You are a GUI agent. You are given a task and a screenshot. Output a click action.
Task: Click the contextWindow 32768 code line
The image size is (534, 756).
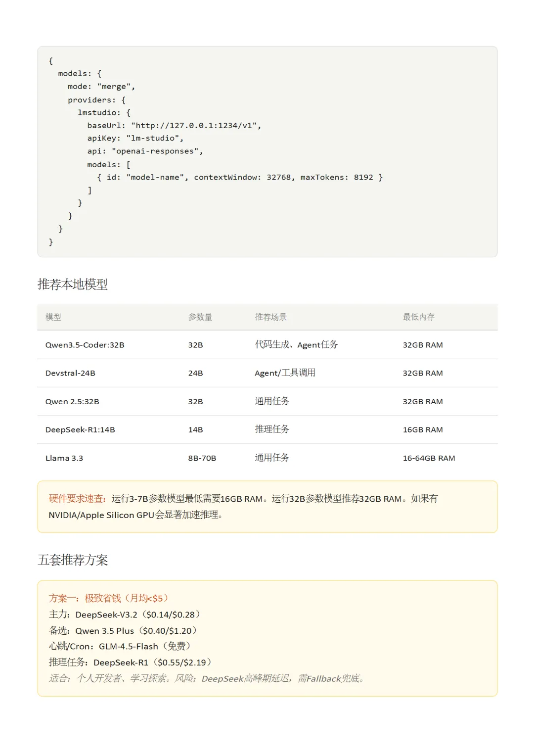tap(240, 177)
